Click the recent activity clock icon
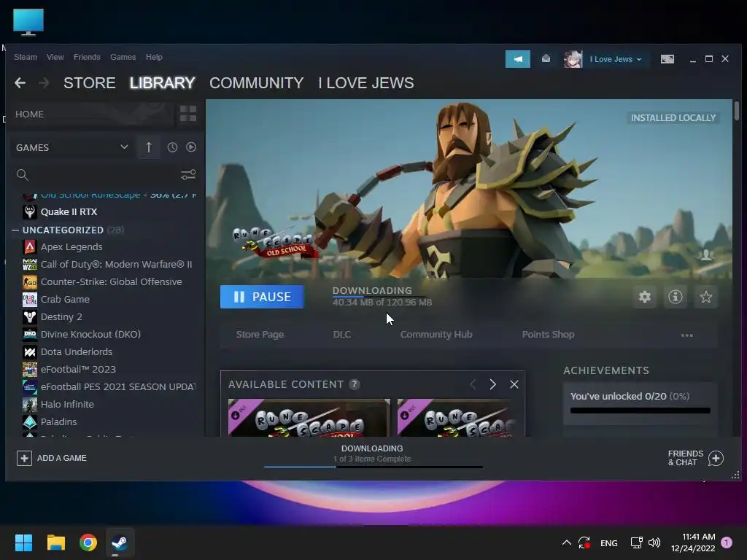Viewport: 747px width, 560px height. (172, 147)
